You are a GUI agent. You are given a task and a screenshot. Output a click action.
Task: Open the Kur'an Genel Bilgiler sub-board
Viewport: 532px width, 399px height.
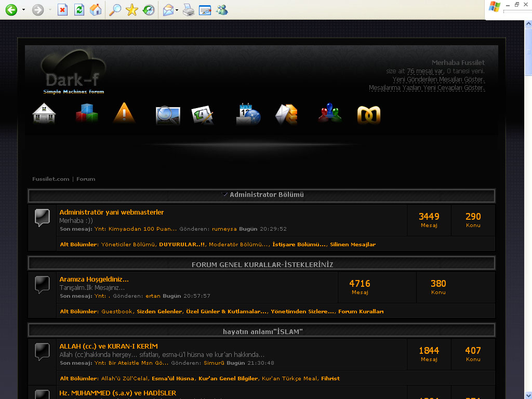[x=228, y=378]
